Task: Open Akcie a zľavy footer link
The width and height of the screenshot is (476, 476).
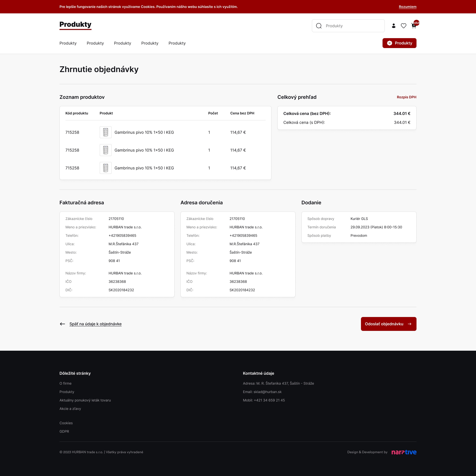Action: [70, 409]
